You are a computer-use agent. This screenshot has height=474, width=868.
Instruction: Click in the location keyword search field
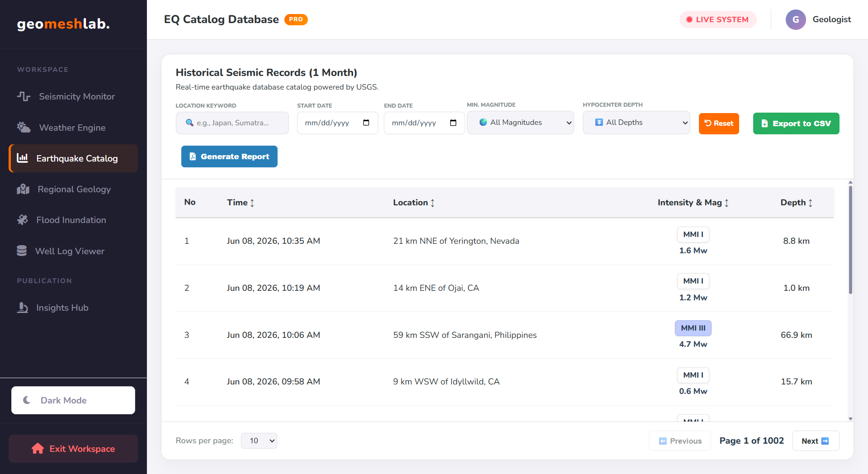click(232, 123)
